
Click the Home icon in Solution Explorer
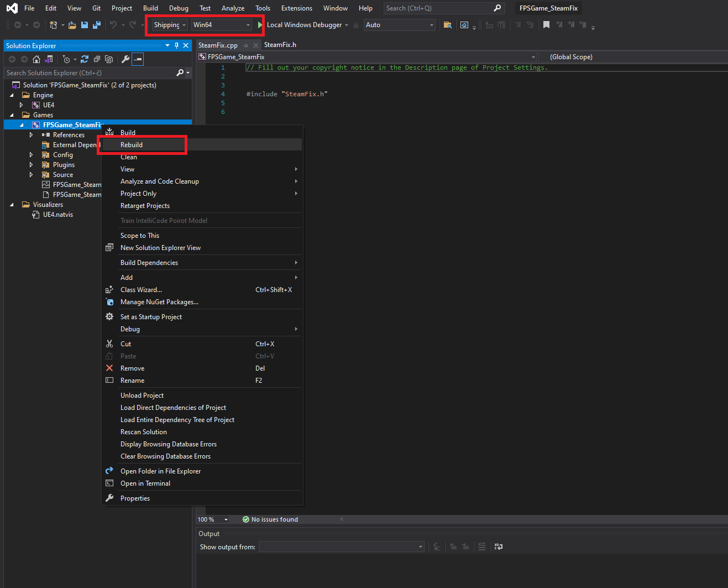[36, 59]
